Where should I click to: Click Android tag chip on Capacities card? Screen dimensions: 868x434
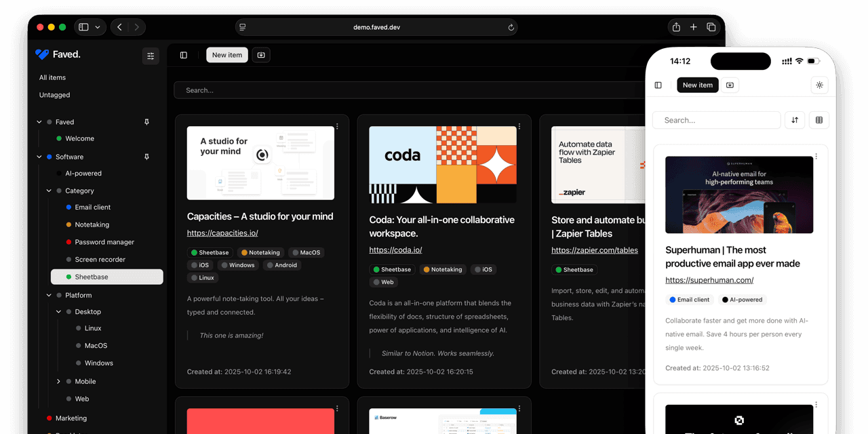pyautogui.click(x=282, y=265)
